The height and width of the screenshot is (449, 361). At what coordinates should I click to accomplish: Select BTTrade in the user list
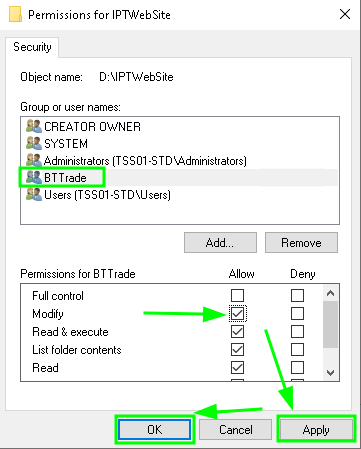65,178
